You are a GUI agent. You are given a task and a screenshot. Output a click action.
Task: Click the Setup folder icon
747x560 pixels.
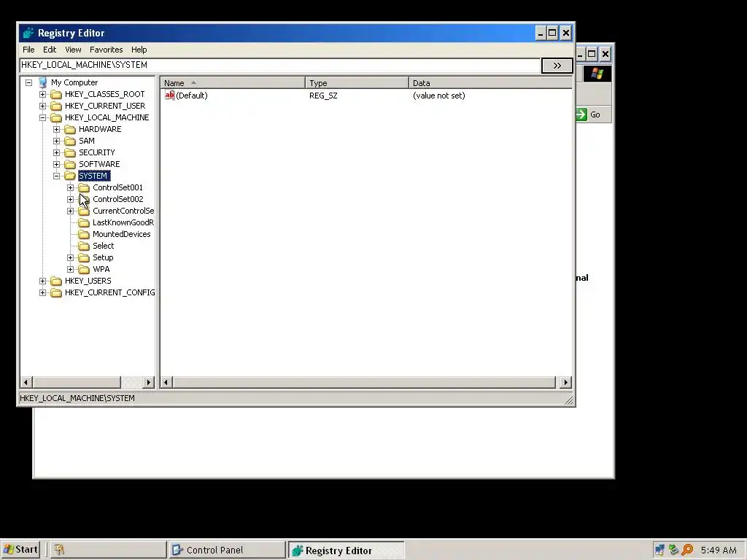(x=84, y=257)
